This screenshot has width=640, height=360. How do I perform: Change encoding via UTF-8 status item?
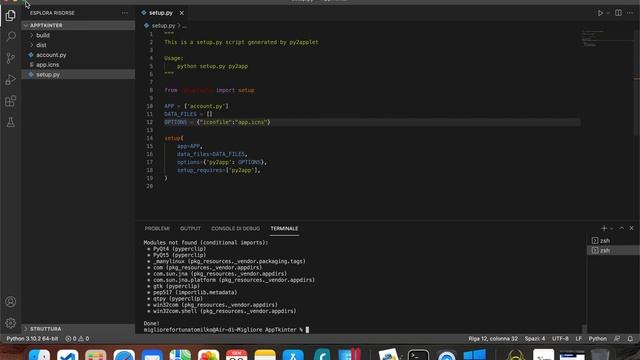pos(560,339)
